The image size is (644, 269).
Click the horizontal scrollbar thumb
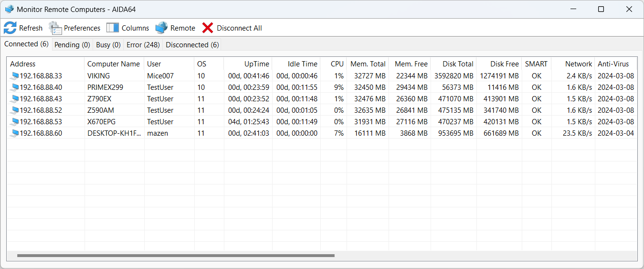click(176, 256)
